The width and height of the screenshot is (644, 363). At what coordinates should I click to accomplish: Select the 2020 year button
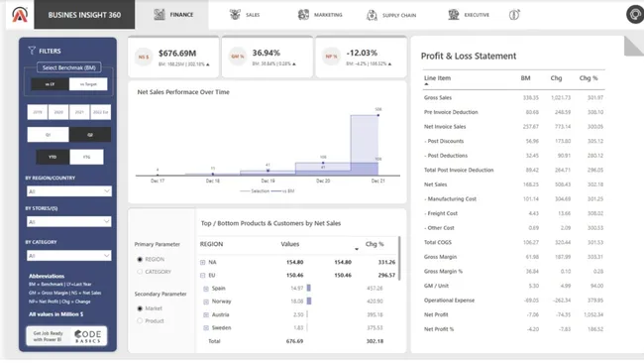click(58, 112)
